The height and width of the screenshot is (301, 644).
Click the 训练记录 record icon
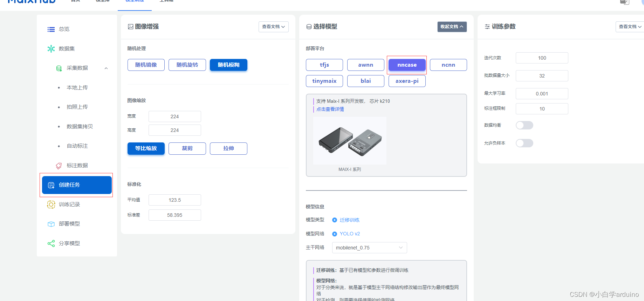point(51,205)
